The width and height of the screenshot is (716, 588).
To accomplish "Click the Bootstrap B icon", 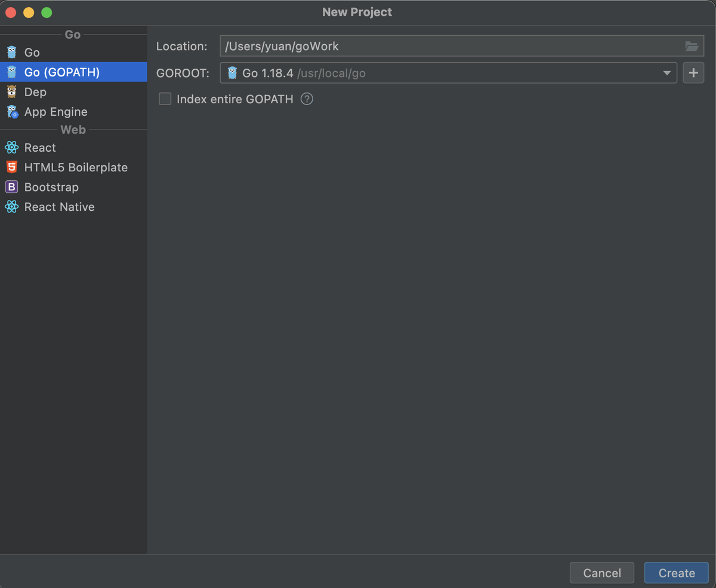I will click(12, 187).
